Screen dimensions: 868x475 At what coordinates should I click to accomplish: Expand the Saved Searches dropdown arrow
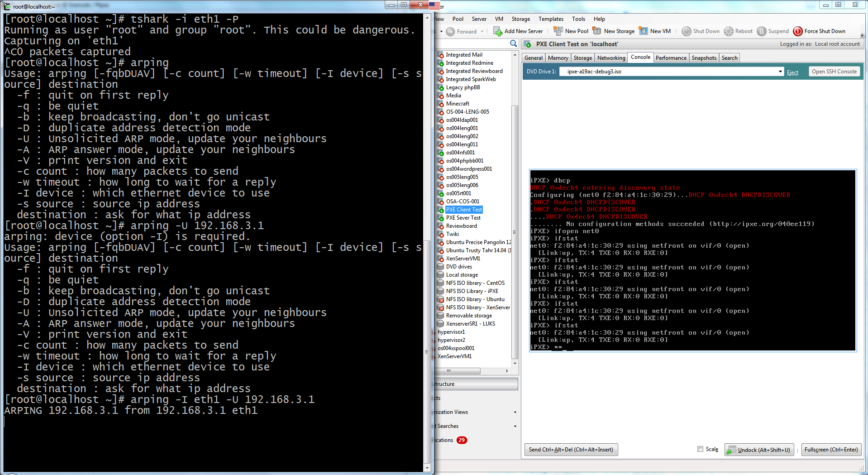515,427
